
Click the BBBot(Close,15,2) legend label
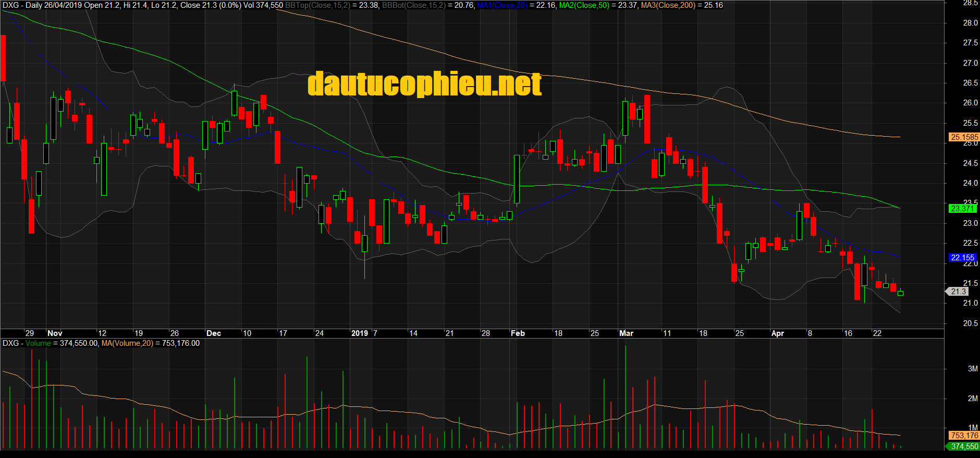414,5
